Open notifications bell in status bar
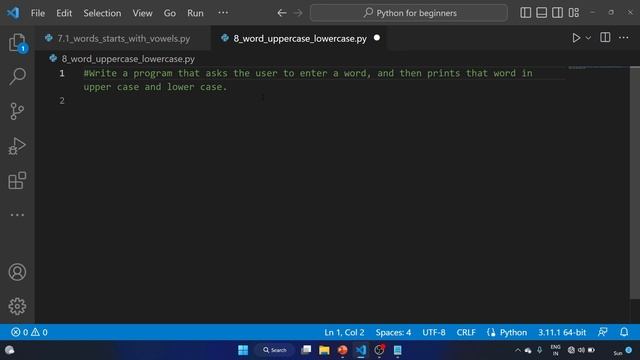The height and width of the screenshot is (360, 640). [x=624, y=332]
